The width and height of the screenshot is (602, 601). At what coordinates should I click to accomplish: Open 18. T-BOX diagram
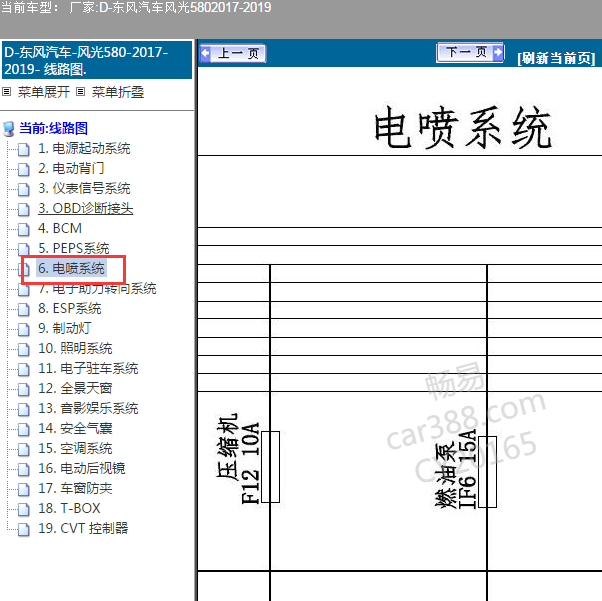[69, 508]
